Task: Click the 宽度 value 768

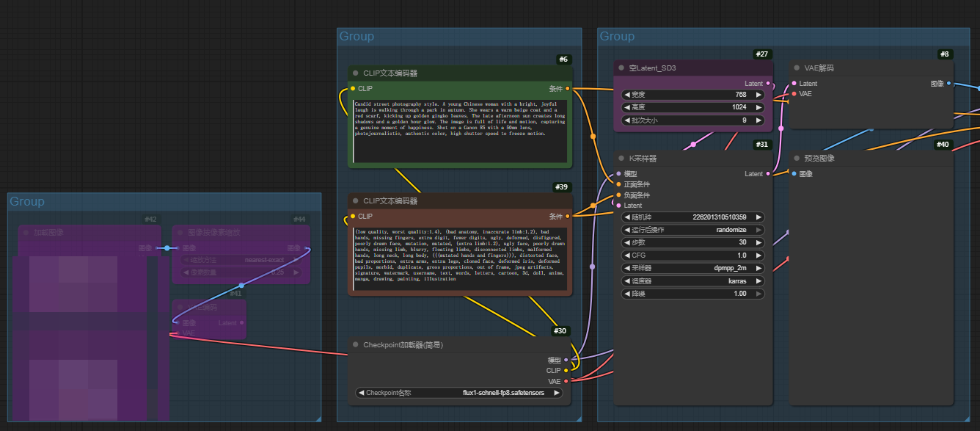Action: [741, 95]
